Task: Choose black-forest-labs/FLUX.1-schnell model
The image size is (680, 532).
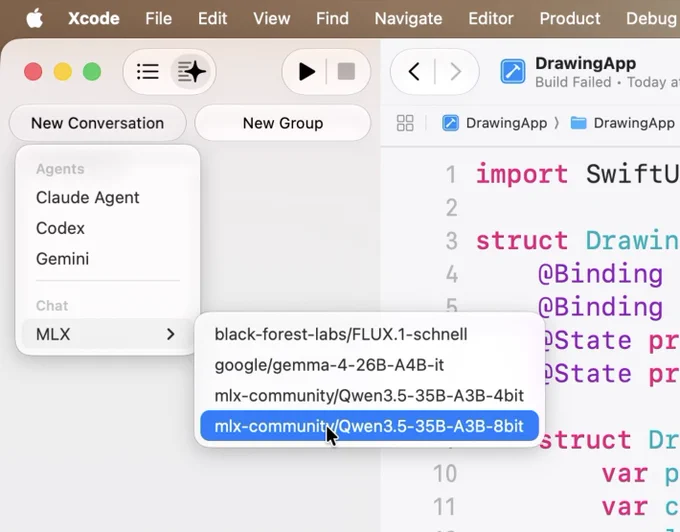Action: (x=369, y=334)
